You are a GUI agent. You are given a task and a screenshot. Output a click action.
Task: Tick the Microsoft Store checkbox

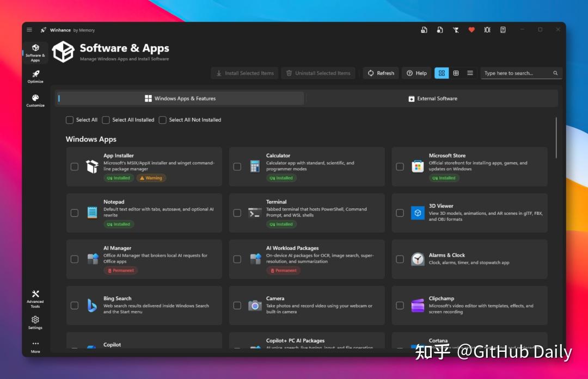[x=400, y=166]
